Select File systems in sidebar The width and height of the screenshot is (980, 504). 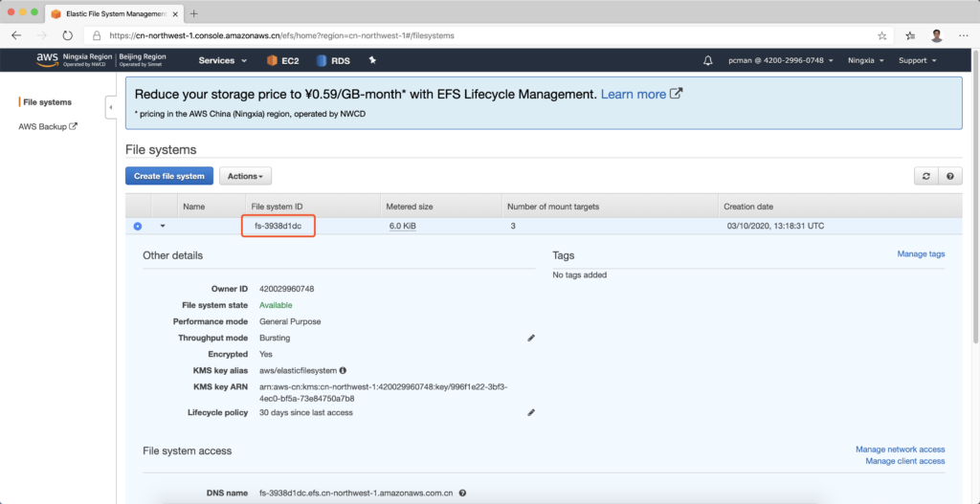[x=47, y=102]
